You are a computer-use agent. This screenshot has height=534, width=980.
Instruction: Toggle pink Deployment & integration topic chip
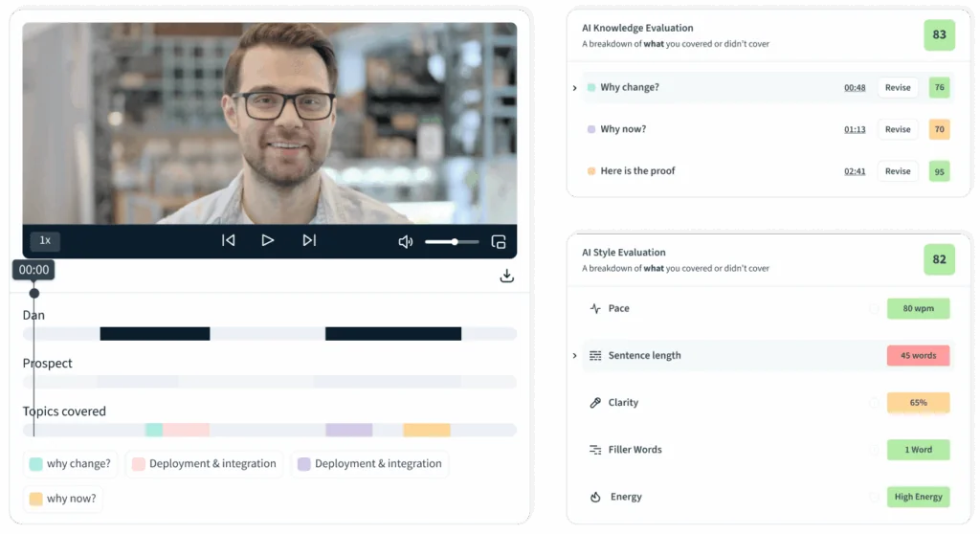click(205, 464)
